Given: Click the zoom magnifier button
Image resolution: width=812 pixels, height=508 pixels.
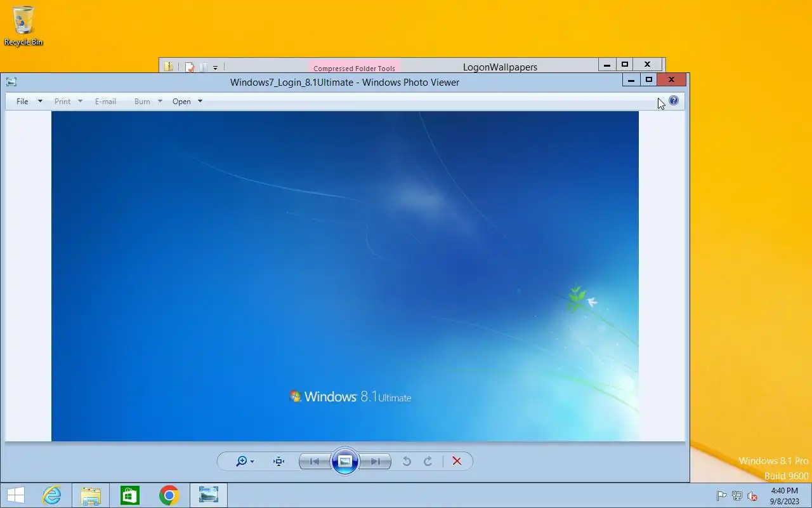Looking at the screenshot, I should [241, 462].
